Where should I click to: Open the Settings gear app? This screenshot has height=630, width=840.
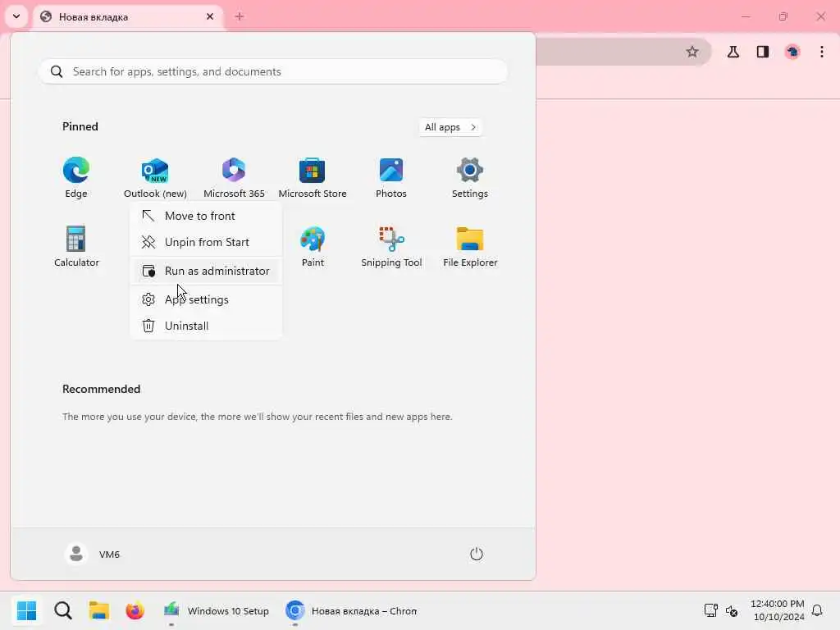click(470, 178)
